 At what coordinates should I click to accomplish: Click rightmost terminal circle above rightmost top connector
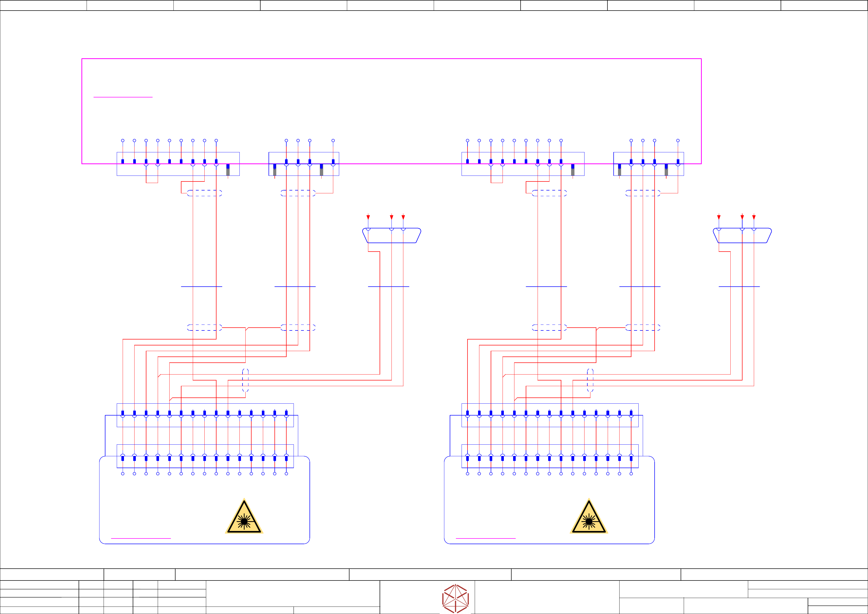(x=678, y=141)
